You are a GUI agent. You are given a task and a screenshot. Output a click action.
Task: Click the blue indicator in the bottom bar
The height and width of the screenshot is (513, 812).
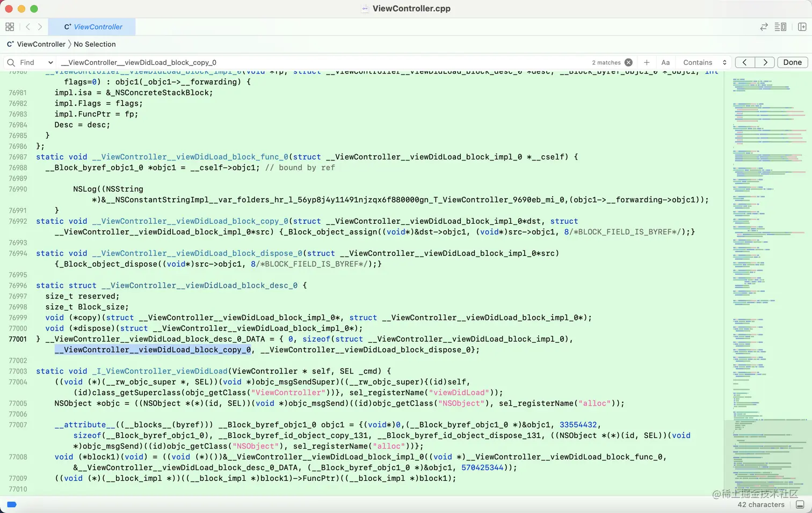[12, 504]
